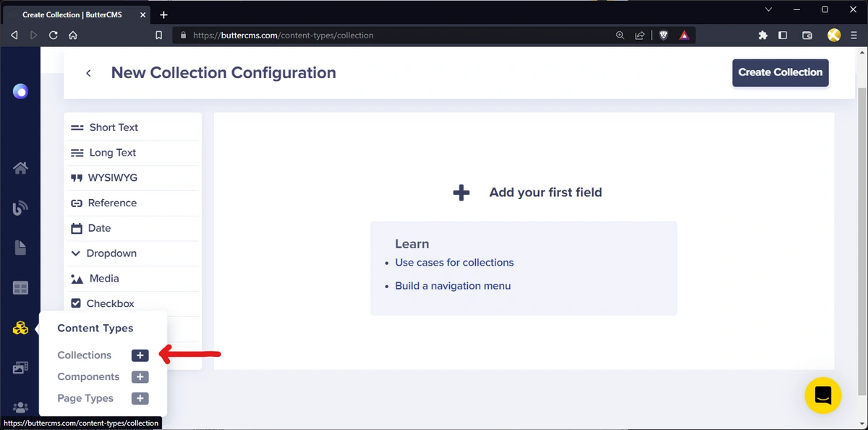The image size is (868, 430).
Task: Open the Blog posts sidebar icon
Action: point(20,208)
